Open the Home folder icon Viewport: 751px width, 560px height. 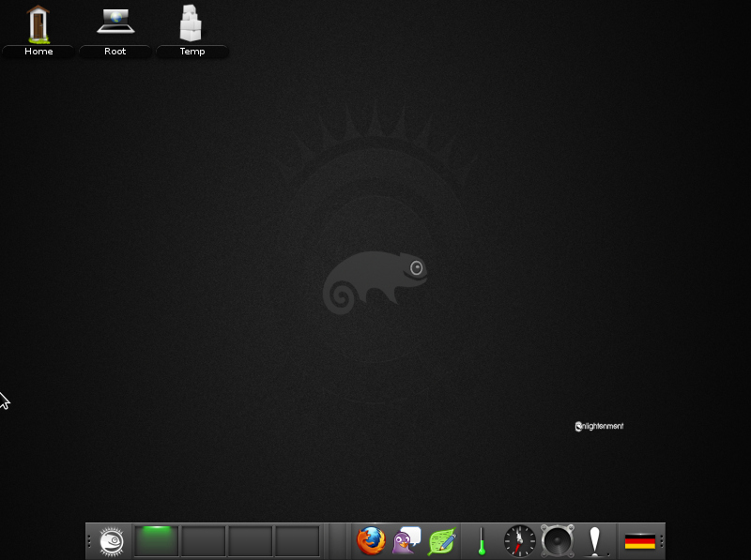(38, 23)
